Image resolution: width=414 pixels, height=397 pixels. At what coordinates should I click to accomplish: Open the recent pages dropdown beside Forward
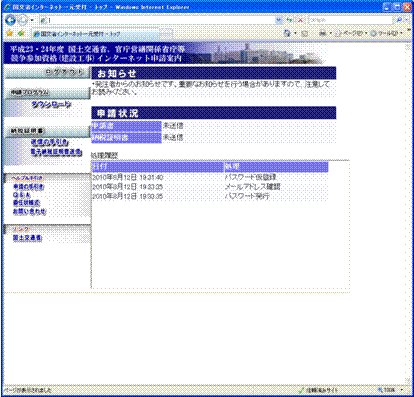pos(32,20)
